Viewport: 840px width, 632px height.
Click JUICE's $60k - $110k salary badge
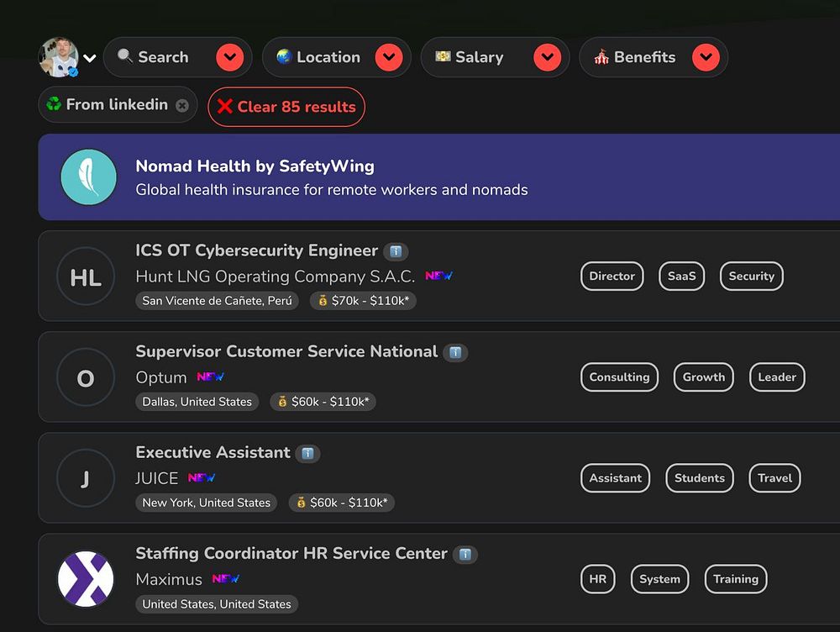click(342, 503)
